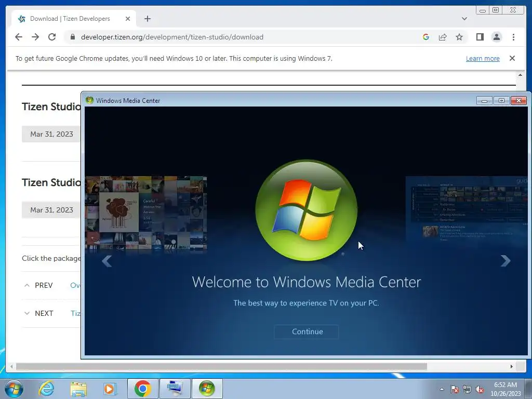Open Chrome side panel
Viewport: 532px width, 399px height.
480,37
